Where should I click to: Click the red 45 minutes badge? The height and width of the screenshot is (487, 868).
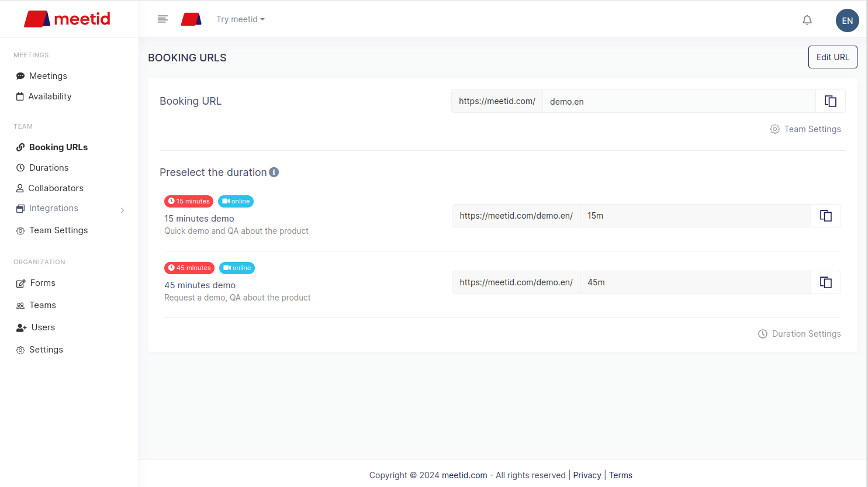(189, 268)
